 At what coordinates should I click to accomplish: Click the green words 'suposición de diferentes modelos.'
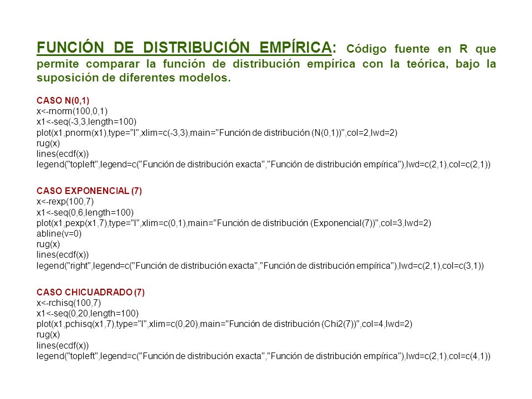(x=134, y=78)
